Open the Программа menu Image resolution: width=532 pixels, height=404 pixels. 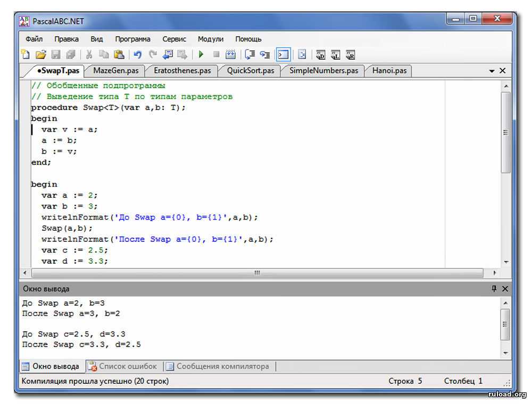coord(132,39)
